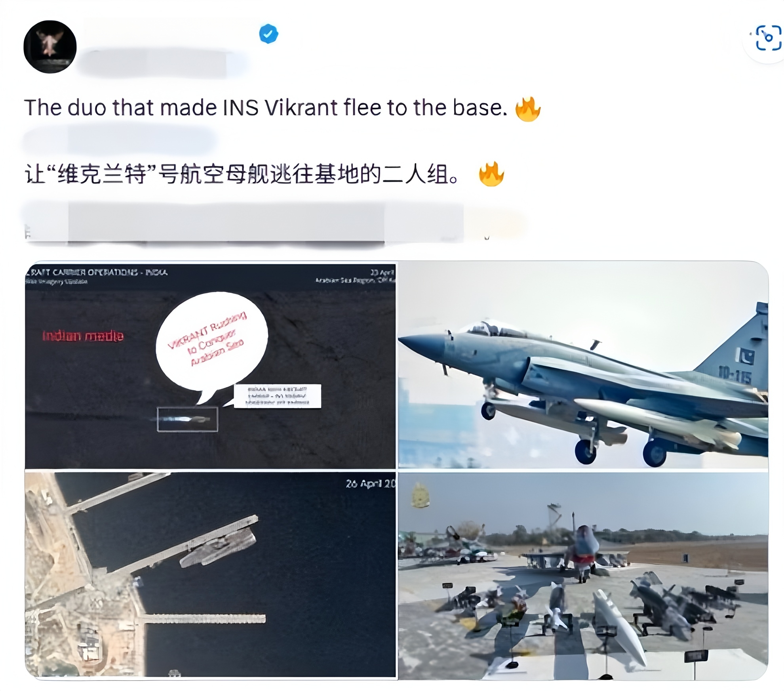Click the red 'Indian media' label
This screenshot has height=691, width=784.
point(83,336)
